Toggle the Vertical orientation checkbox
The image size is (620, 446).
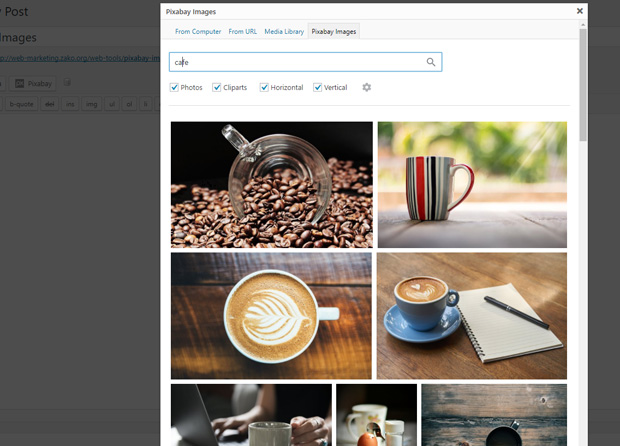click(x=318, y=87)
